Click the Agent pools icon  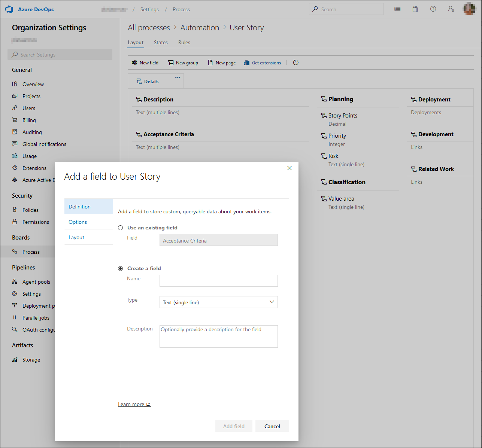[15, 281]
